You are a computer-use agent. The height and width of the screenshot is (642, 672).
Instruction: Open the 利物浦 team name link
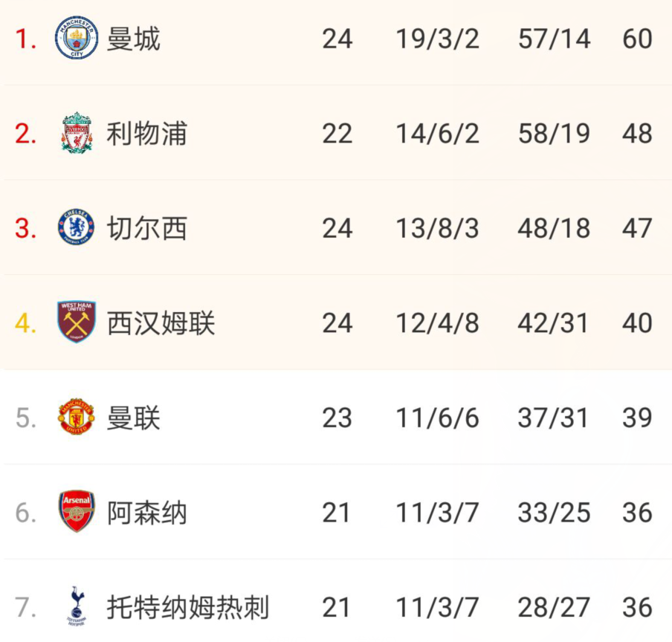pos(146,134)
